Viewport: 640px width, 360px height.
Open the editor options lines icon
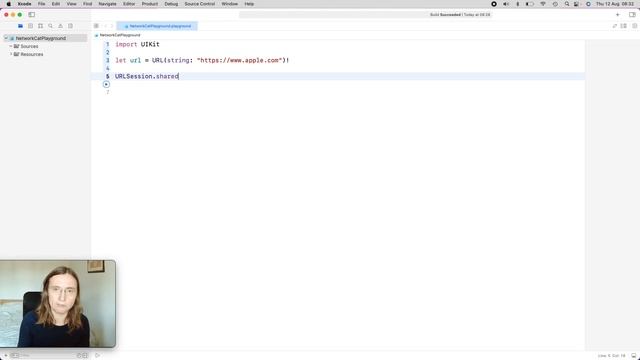(624, 26)
